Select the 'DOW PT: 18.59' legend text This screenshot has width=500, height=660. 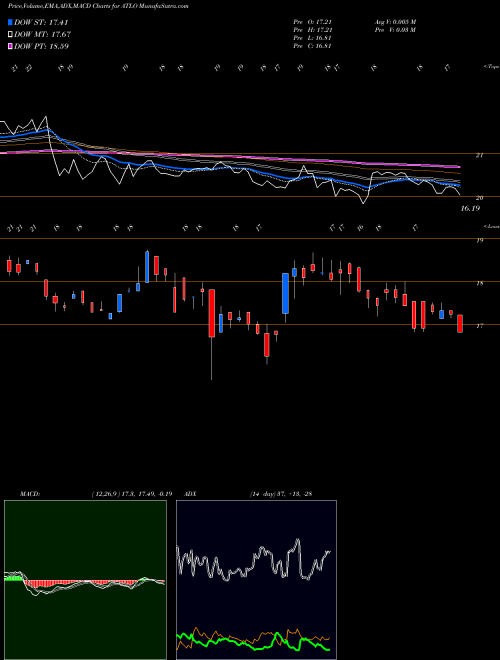click(41, 46)
